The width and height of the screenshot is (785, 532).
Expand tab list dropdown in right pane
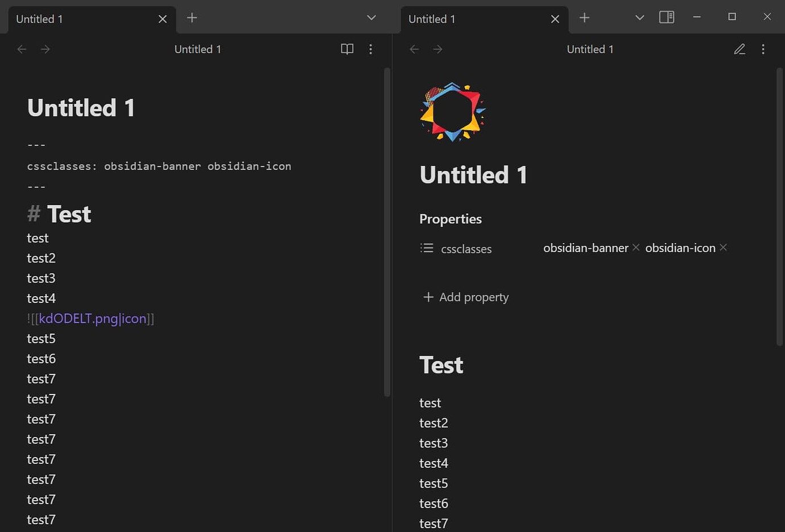click(x=639, y=18)
